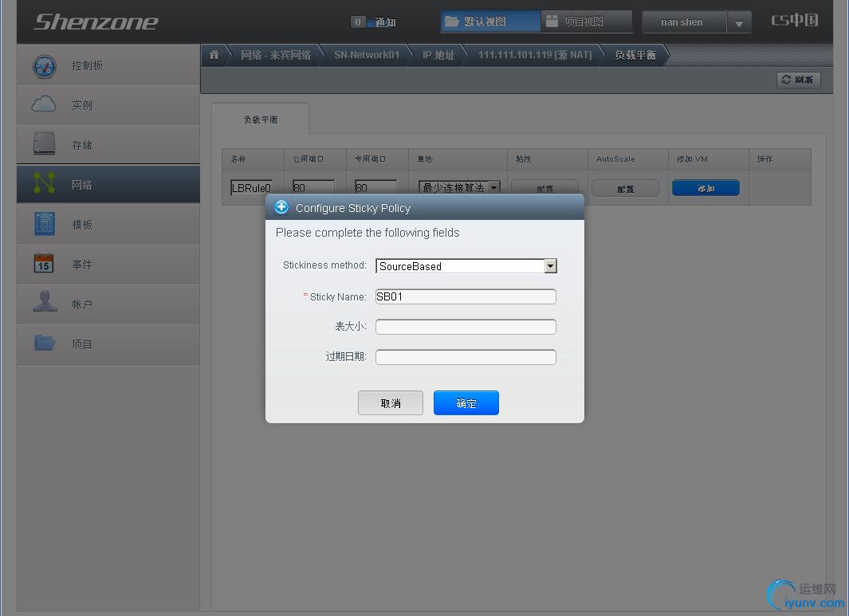Go to 111.111.101.119 [源 NAT] breadcrumb
849x616 pixels.
[535, 55]
